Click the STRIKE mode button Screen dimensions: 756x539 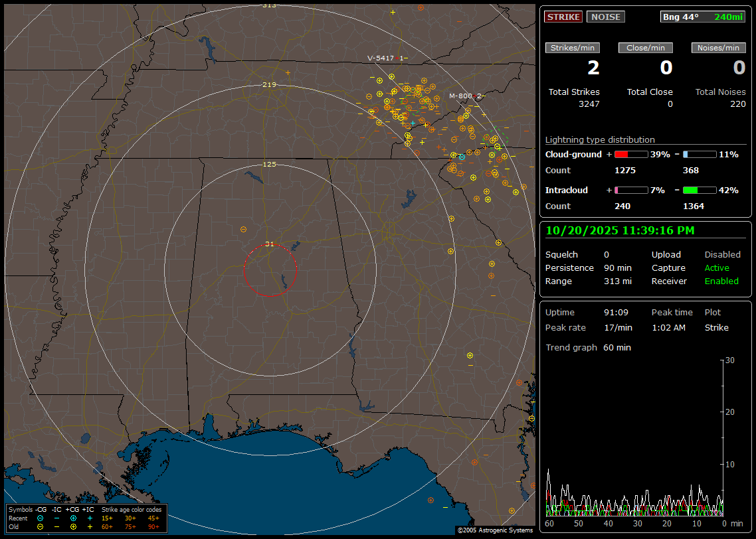(x=563, y=17)
